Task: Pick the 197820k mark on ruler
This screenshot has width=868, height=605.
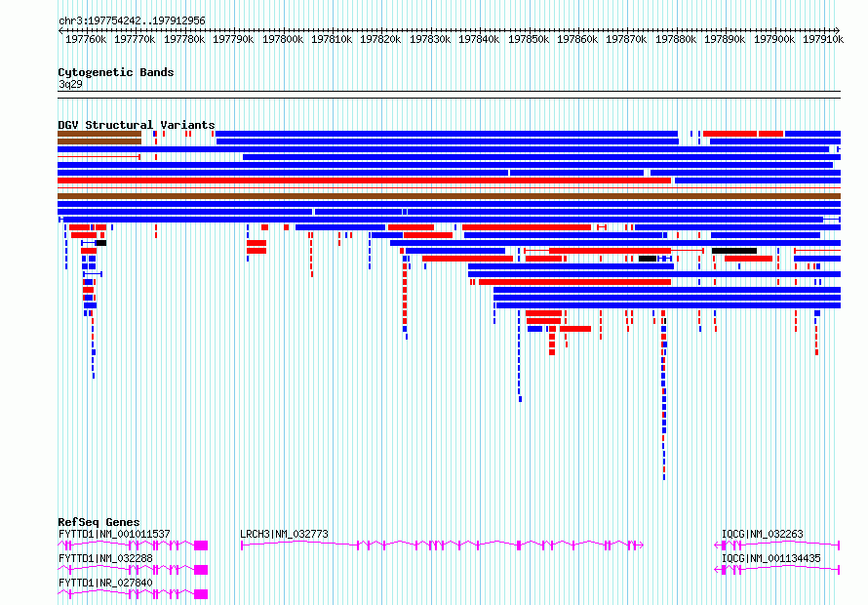Action: [x=380, y=39]
